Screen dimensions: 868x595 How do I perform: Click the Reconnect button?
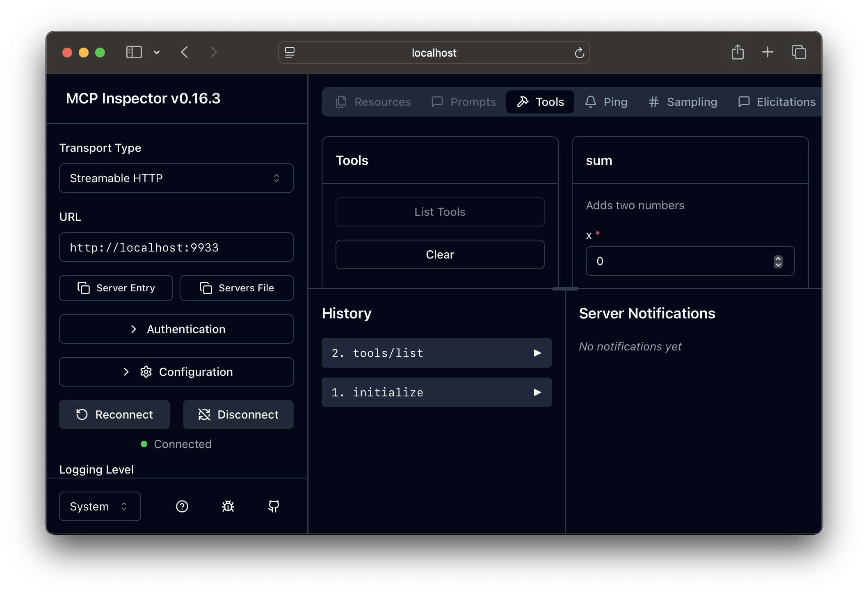pos(114,414)
